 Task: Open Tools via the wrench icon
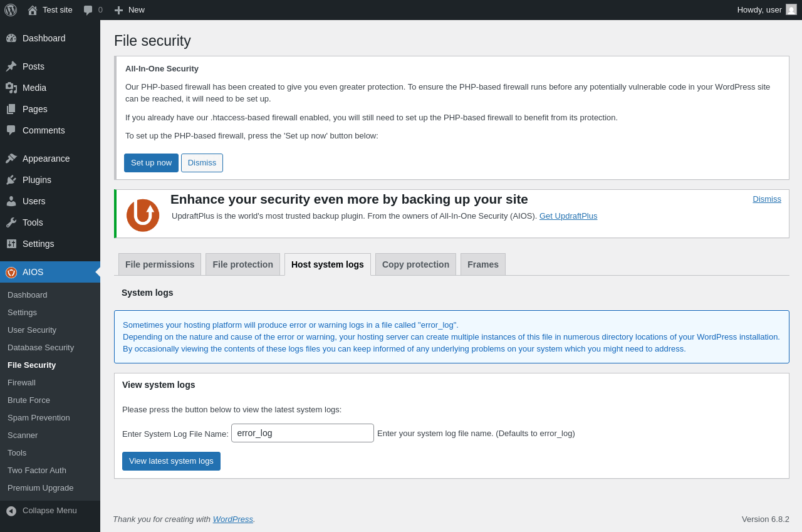coord(11,222)
